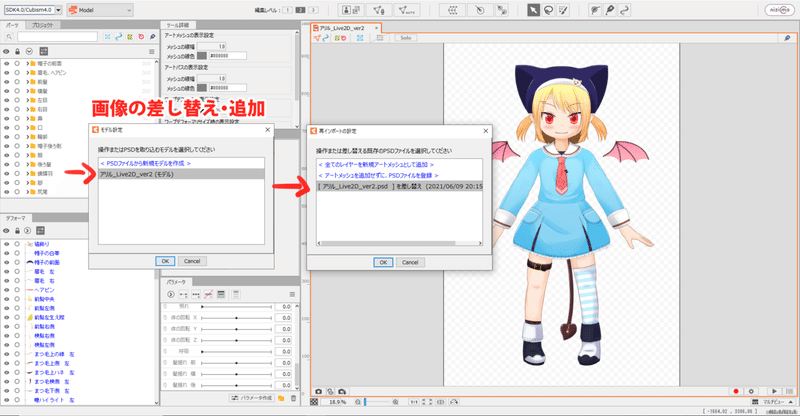
Task: Click the new parameter group folder icon
Action: coord(281,398)
